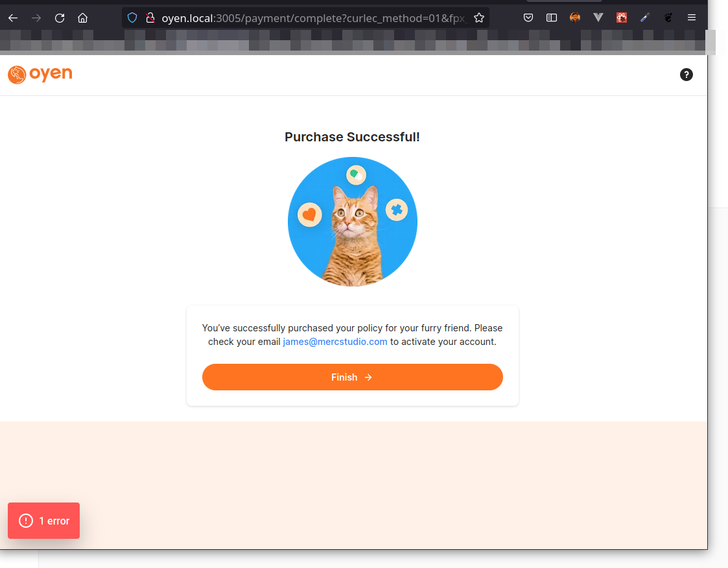Click the color picker eyedropper extension
This screenshot has height=568, width=728.
(x=645, y=18)
